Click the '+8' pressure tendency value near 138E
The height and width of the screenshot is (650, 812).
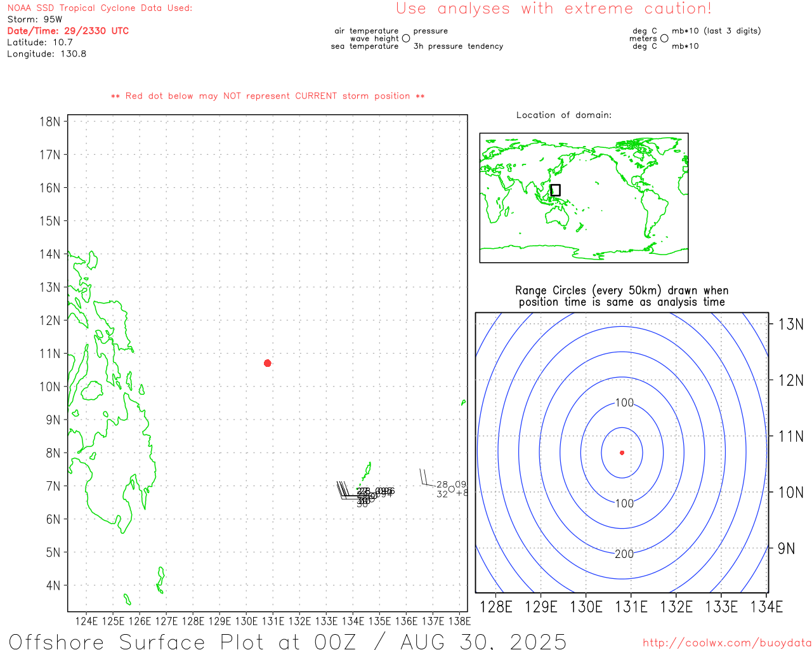pos(462,493)
